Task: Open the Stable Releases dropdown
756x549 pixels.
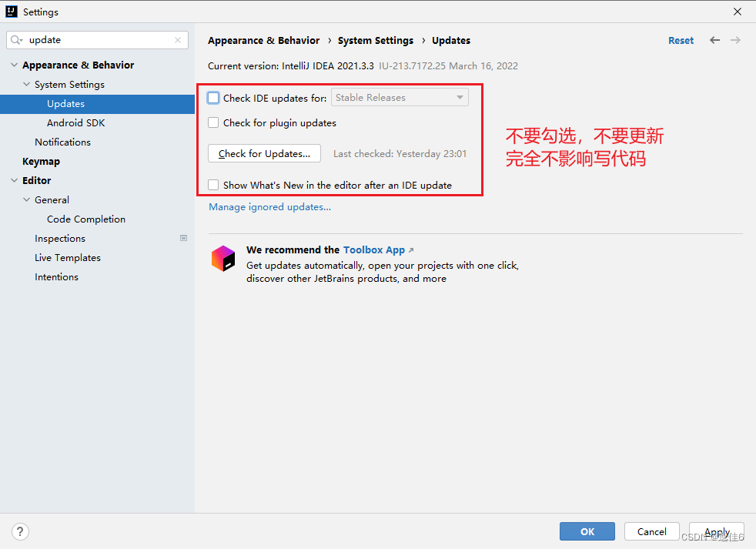Action: (x=400, y=98)
